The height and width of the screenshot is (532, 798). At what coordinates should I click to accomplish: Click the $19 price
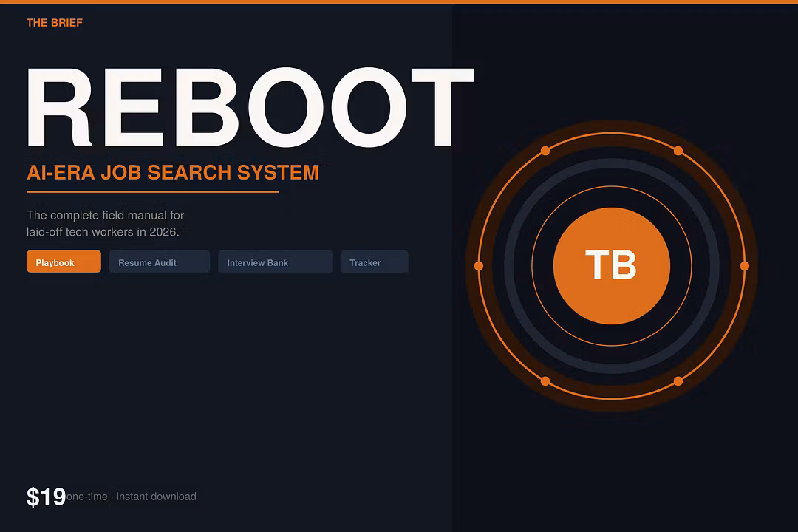pyautogui.click(x=46, y=497)
